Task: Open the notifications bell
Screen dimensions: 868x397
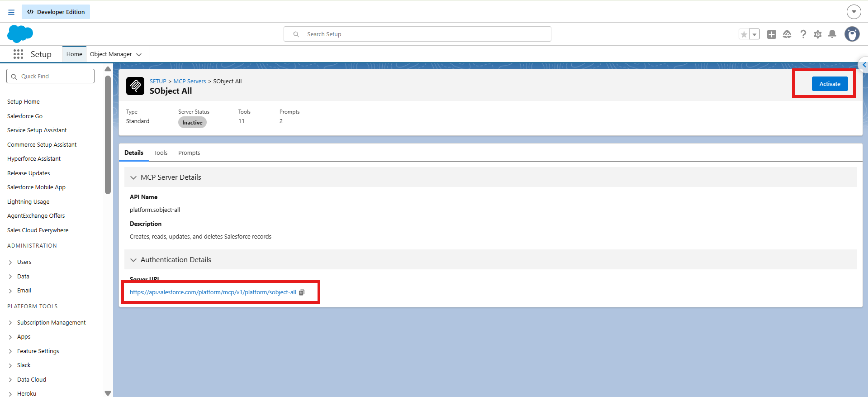Action: click(x=832, y=34)
